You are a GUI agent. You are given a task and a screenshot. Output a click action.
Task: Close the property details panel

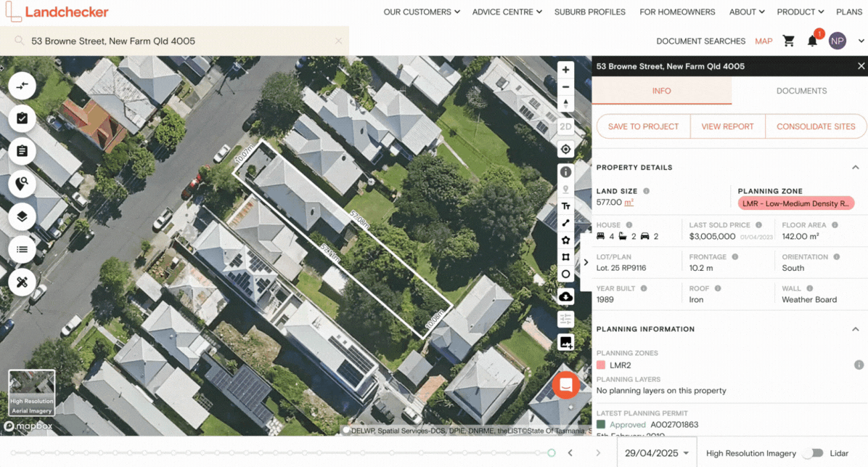pos(861,66)
